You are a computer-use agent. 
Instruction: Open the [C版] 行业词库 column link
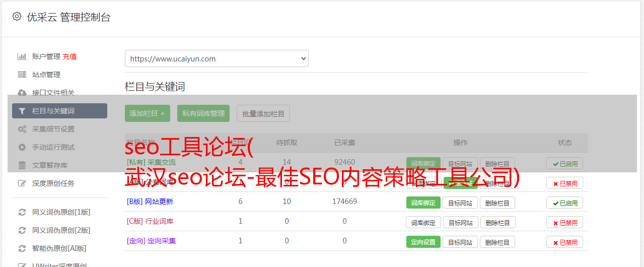tap(150, 221)
